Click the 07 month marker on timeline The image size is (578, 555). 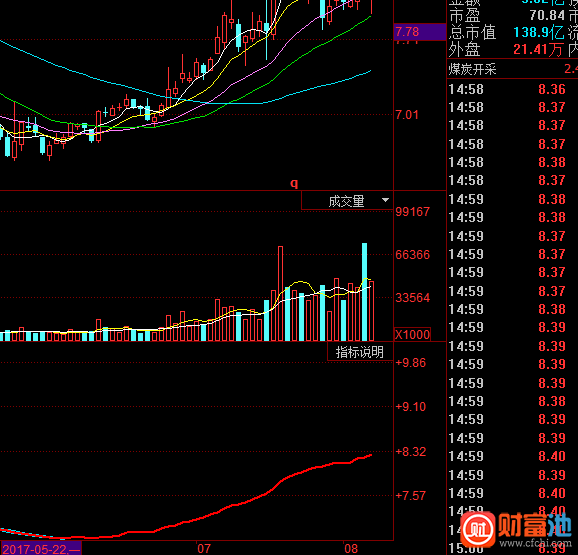pyautogui.click(x=204, y=548)
